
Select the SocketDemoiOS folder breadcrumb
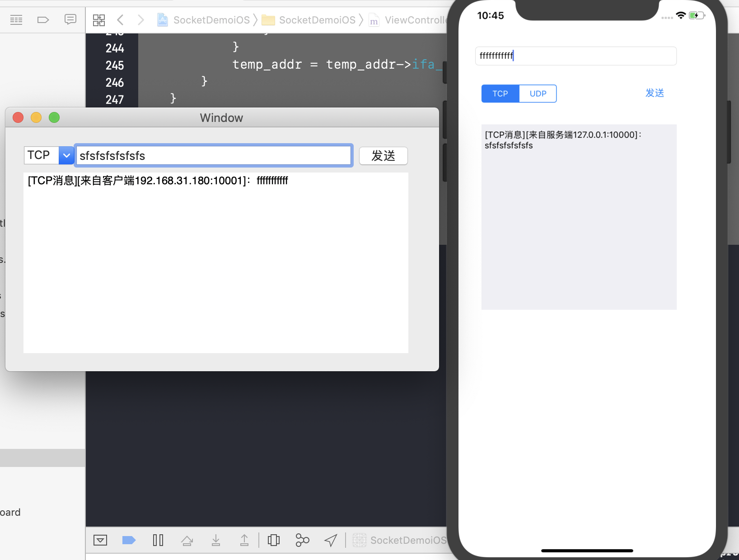pyautogui.click(x=309, y=20)
